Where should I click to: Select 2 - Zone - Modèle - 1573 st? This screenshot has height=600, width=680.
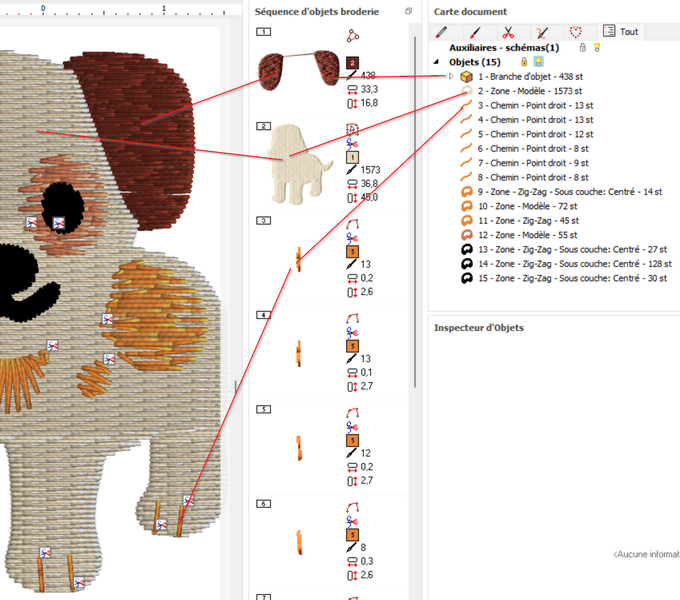pyautogui.click(x=530, y=91)
